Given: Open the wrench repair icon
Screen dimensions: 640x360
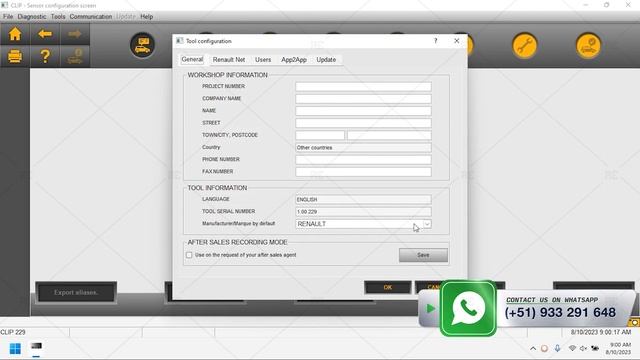Looking at the screenshot, I should 524,45.
